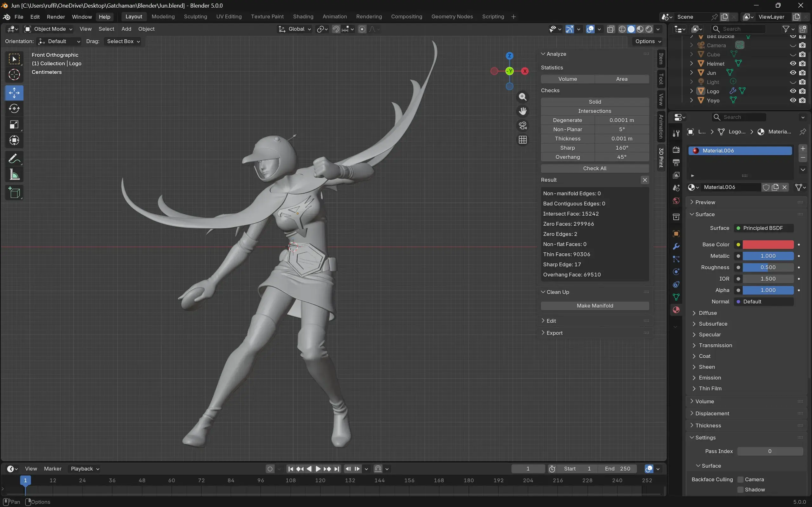This screenshot has width=812, height=507.
Task: Toggle viewport visibility of the Logo object
Action: click(793, 91)
